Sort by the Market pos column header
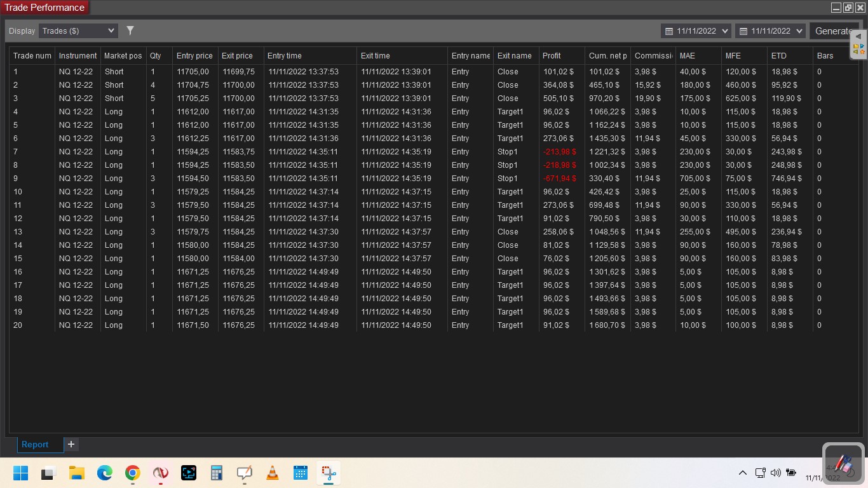 (123, 56)
